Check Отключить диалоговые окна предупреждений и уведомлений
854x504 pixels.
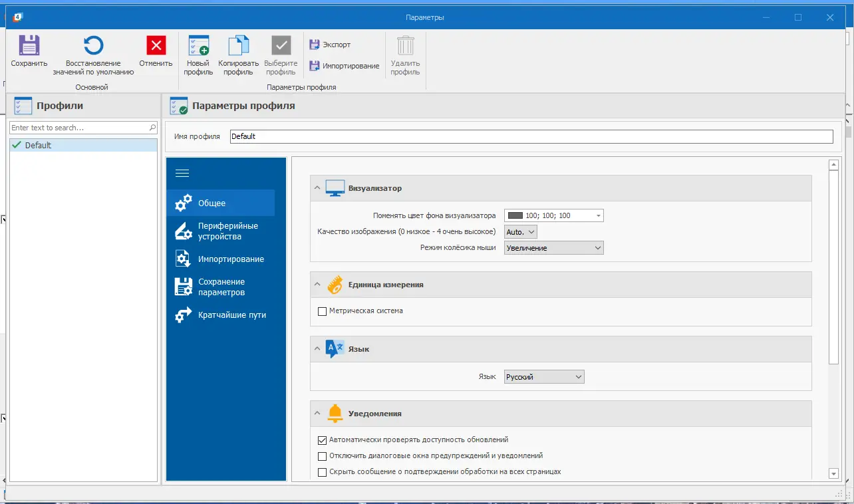322,456
